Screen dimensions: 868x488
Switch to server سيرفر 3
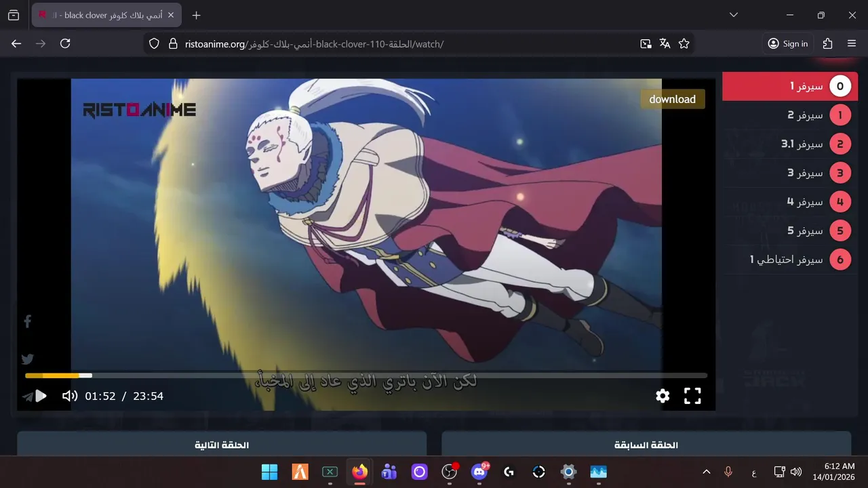pos(790,173)
